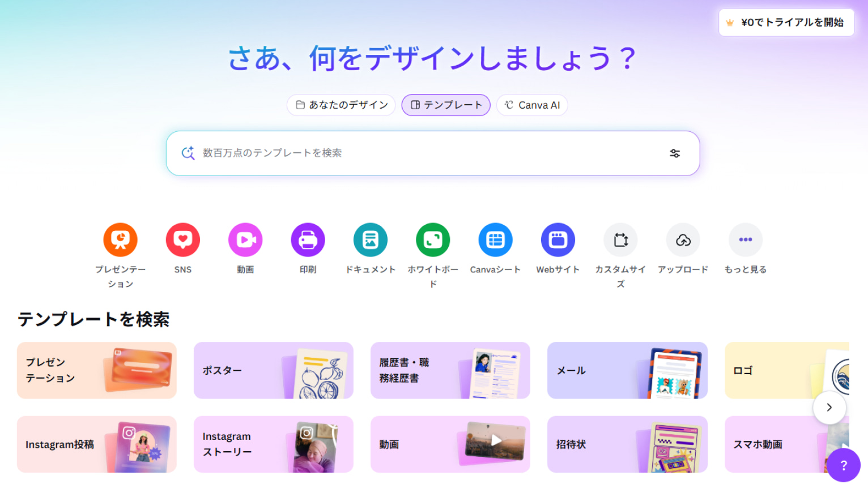Viewport: 868px width, 488px height.
Task: Open the ポスター template thumbnail
Action: (x=273, y=370)
